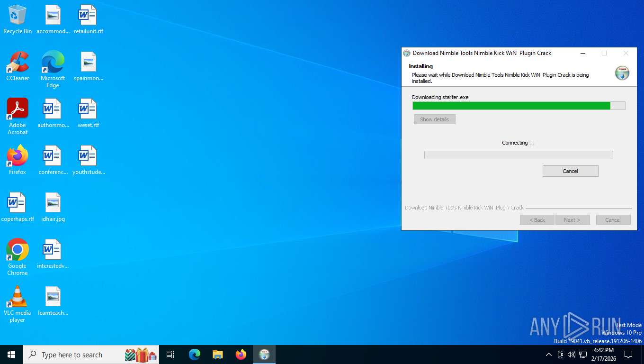Open the Windows Start menu
The height and width of the screenshot is (364, 644).
[x=11, y=355]
